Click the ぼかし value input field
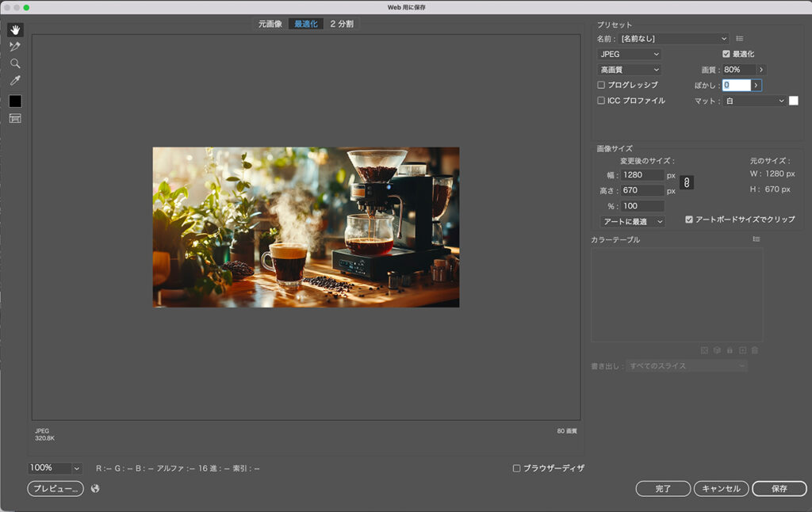The height and width of the screenshot is (512, 812). coord(737,86)
